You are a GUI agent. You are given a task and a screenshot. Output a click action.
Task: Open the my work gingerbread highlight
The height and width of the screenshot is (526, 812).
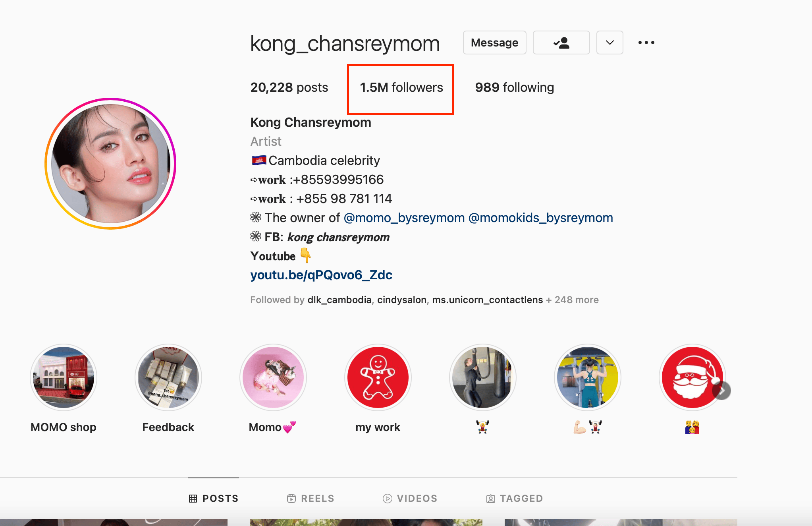click(x=378, y=377)
